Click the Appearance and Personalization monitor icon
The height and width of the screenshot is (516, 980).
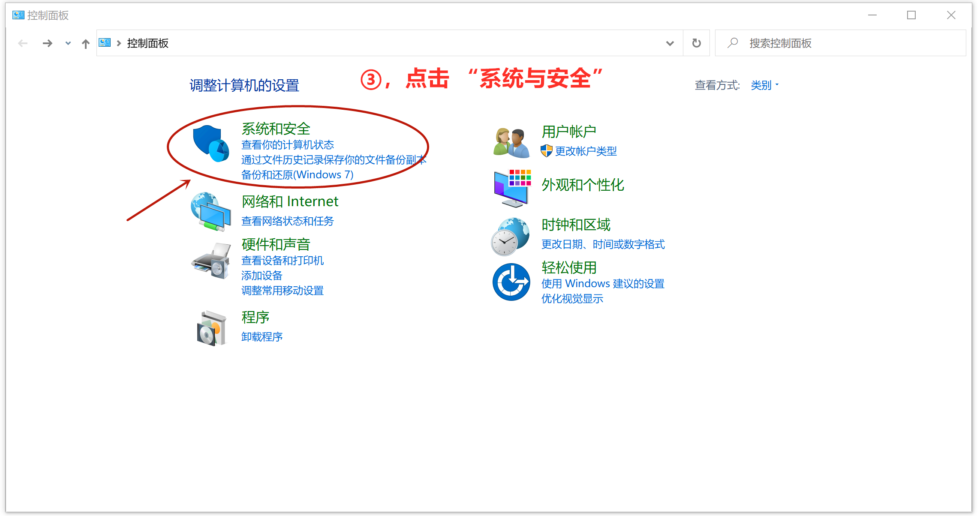[x=512, y=188]
